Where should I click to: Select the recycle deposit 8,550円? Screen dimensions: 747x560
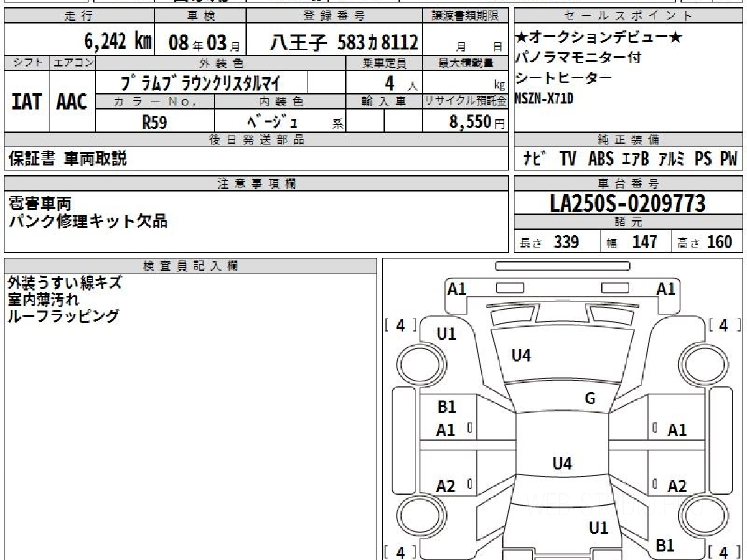477,122
